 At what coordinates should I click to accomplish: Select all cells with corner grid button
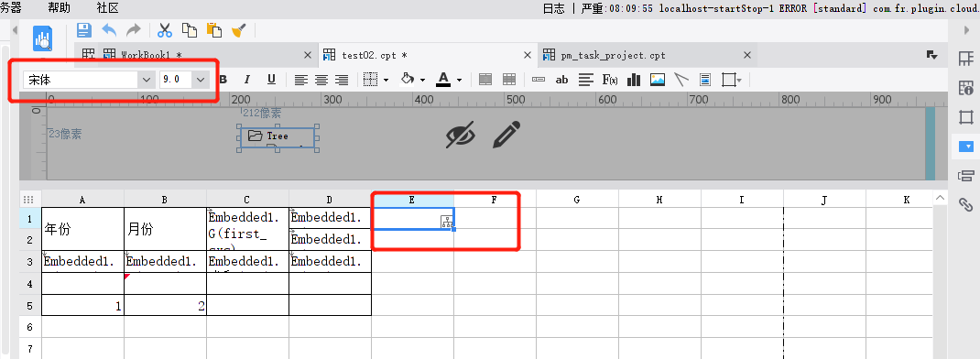point(28,200)
